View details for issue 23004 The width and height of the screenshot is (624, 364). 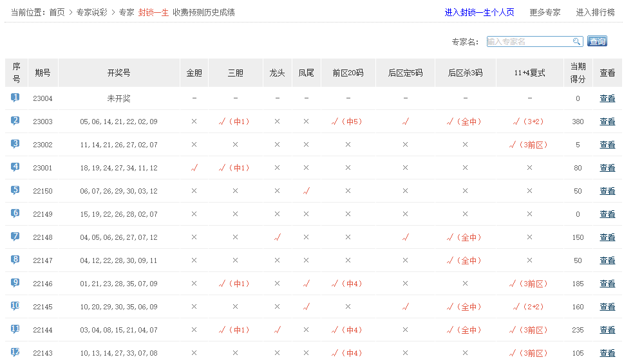coord(607,98)
